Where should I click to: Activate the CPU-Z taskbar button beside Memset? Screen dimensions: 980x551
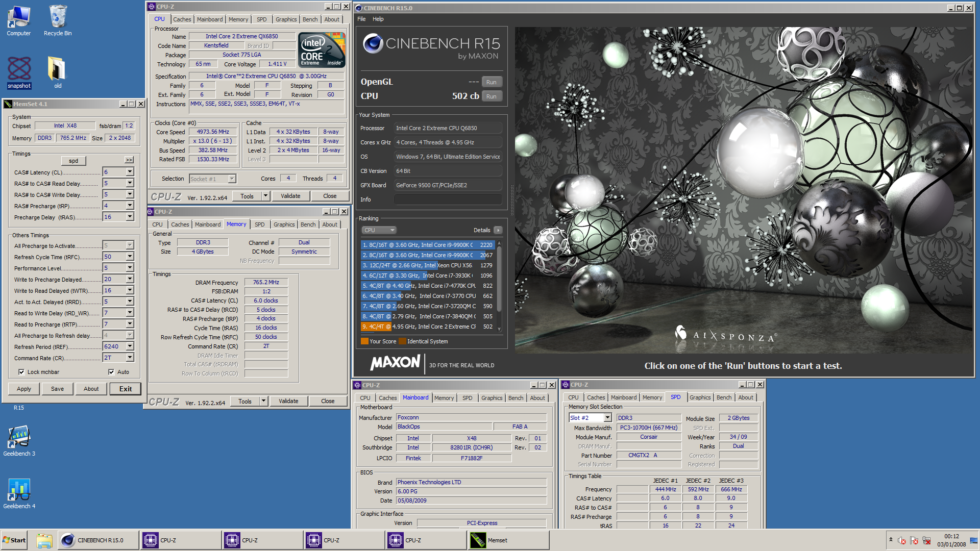[x=426, y=540]
